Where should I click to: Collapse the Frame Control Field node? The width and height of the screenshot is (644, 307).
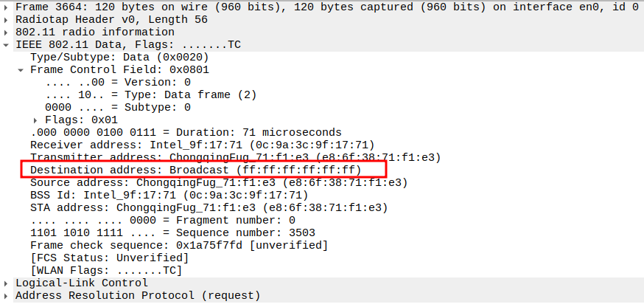click(22, 69)
